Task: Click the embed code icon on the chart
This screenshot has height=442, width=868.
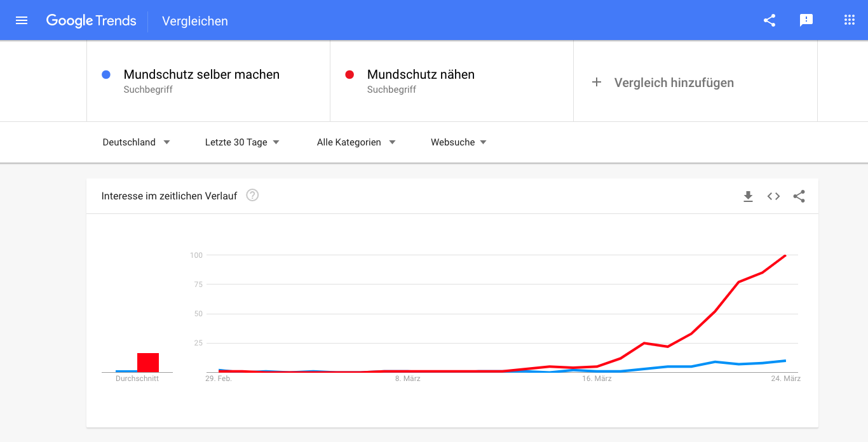Action: pos(773,196)
